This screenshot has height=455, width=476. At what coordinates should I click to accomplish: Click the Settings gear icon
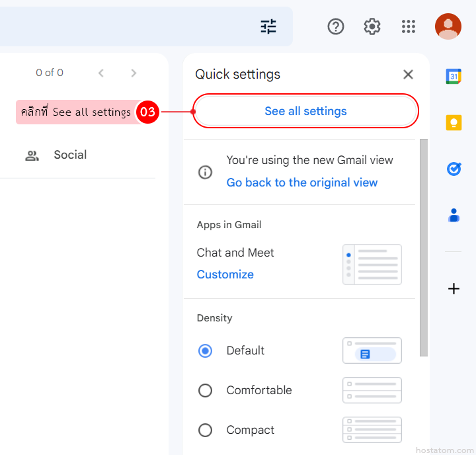click(x=372, y=26)
